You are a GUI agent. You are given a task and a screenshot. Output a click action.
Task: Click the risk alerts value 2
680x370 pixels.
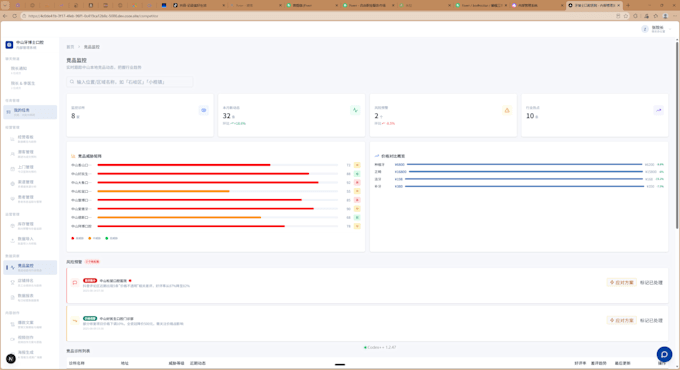point(376,116)
